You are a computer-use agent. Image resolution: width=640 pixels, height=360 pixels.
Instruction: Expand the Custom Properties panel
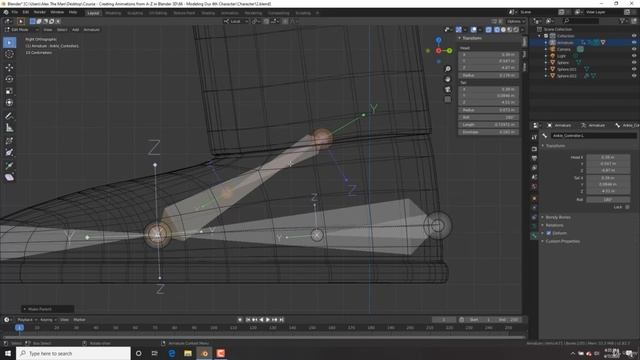pyautogui.click(x=562, y=241)
